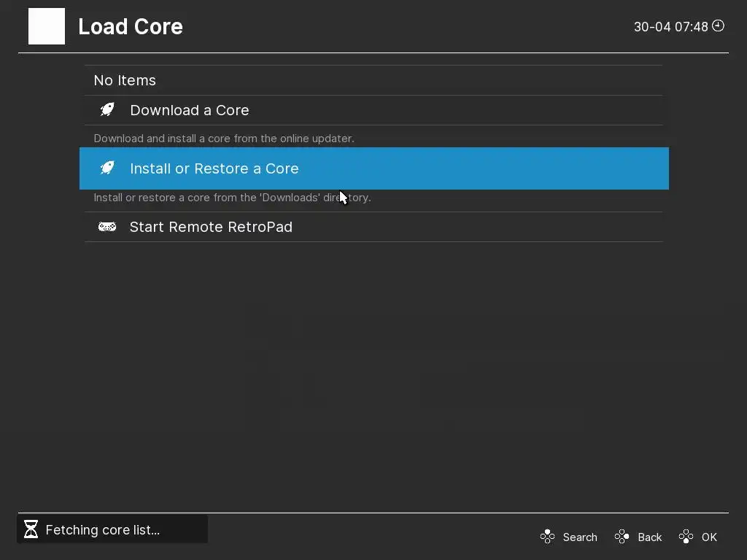Click the white square icon beside Load Core
The width and height of the screenshot is (747, 560).
point(47,26)
